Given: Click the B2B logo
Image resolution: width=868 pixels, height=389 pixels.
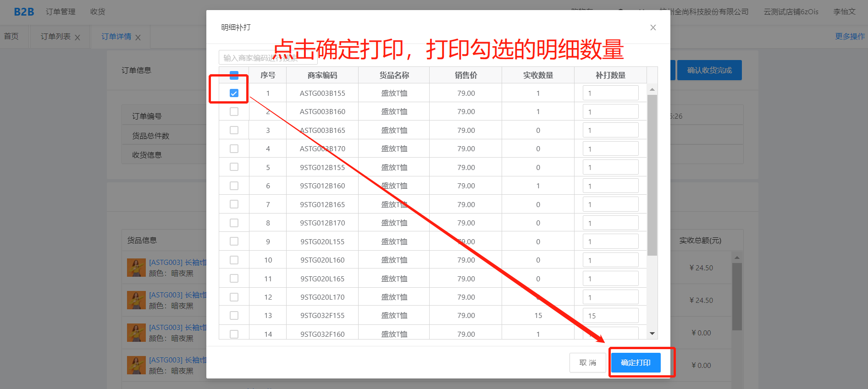Looking at the screenshot, I should 24,12.
